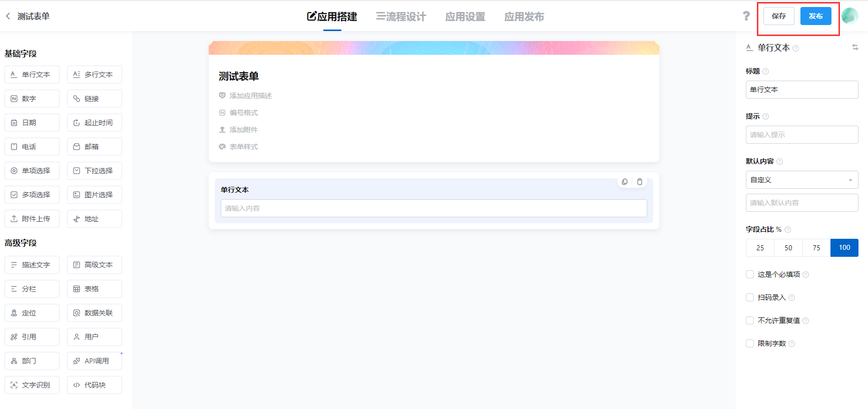This screenshot has height=409, width=868.
Task: Click the 字段占比 help tooltip icon
Action: (x=787, y=229)
